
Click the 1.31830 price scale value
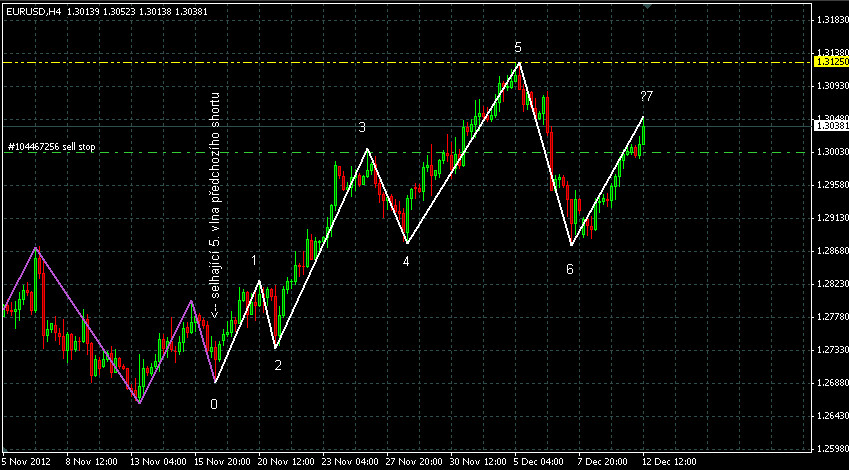tap(828, 20)
